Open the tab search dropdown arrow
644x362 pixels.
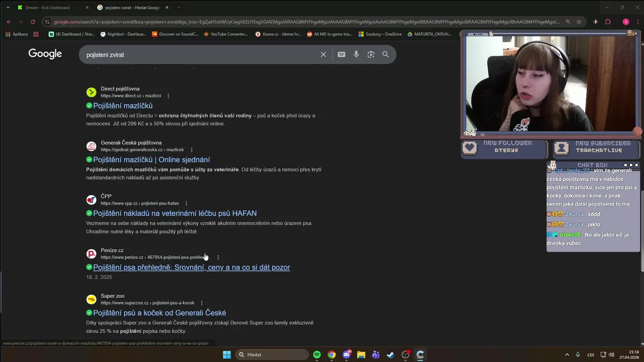(8, 8)
